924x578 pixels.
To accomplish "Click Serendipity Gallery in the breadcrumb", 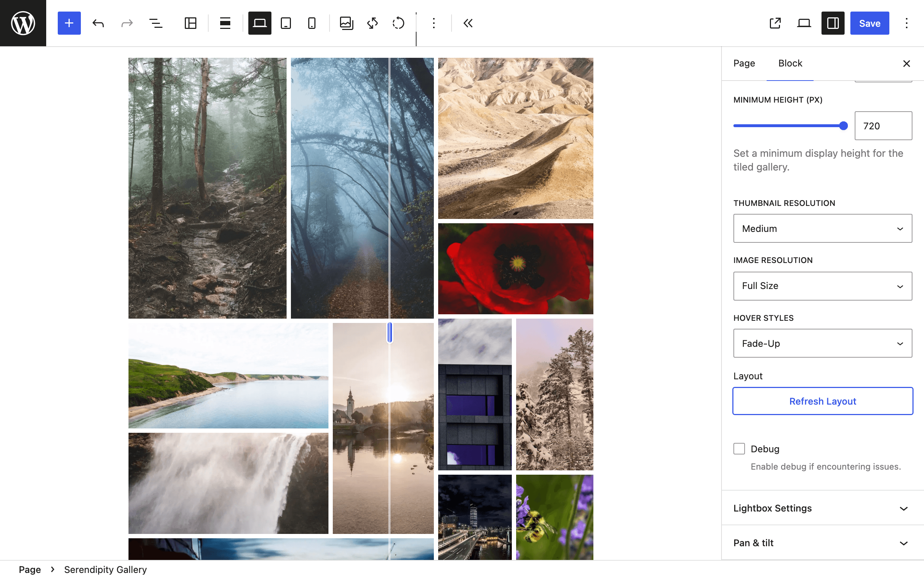I will 105,570.
